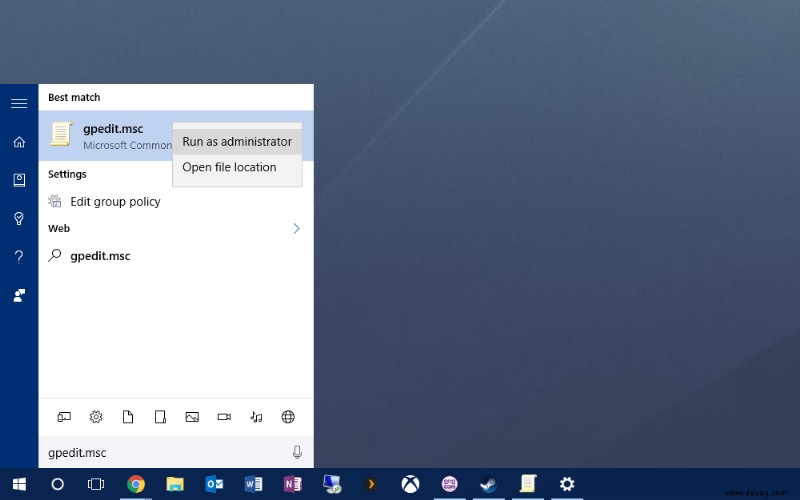This screenshot has height=500, width=800.
Task: Open the lightbulb tips icon in sidebar
Action: coord(19,218)
